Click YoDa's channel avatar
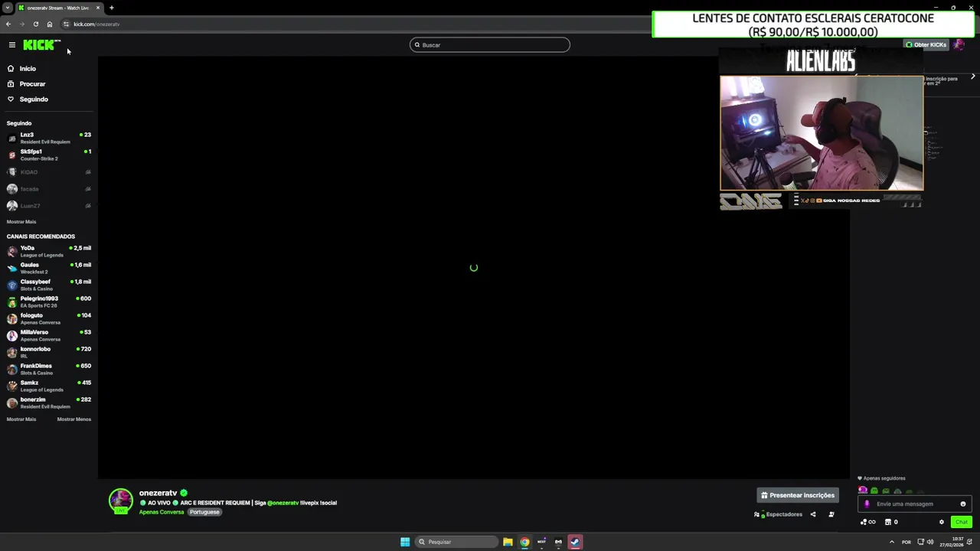 click(x=11, y=251)
